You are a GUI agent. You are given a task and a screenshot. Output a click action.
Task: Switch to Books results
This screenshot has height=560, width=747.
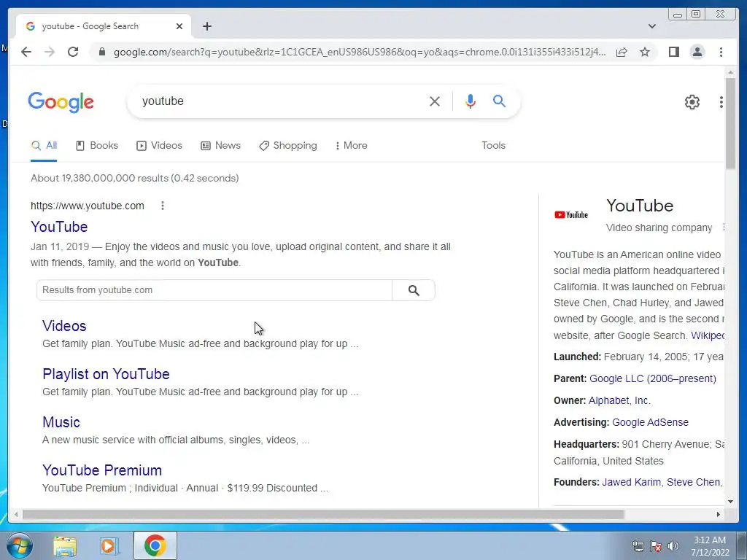[x=97, y=146]
